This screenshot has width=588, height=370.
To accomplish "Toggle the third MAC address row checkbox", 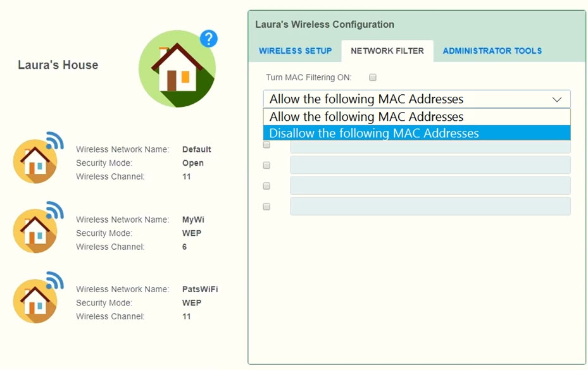I will pos(266,186).
